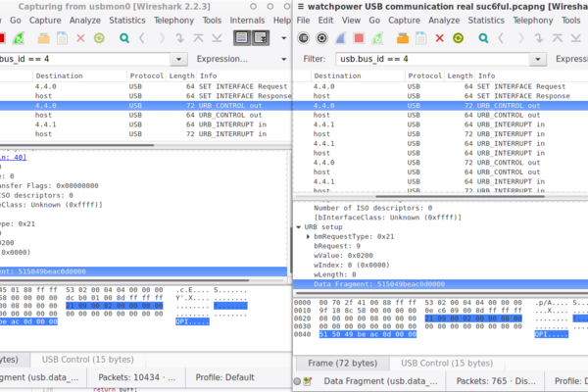Switch to USB Control tab in usbmon0 window
Image resolution: width=588 pixels, height=392 pixels.
pyautogui.click(x=88, y=360)
